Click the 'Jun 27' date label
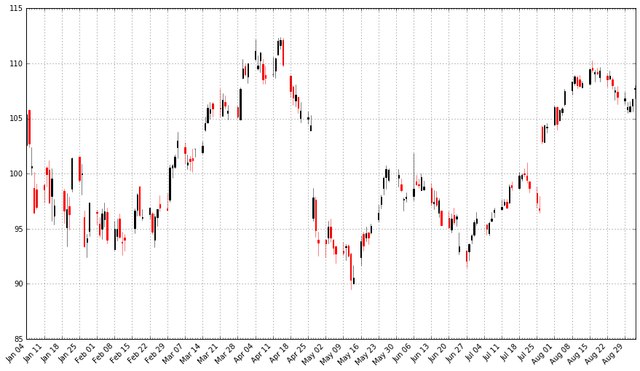Image resolution: width=640 pixels, height=371 pixels. pyautogui.click(x=455, y=353)
